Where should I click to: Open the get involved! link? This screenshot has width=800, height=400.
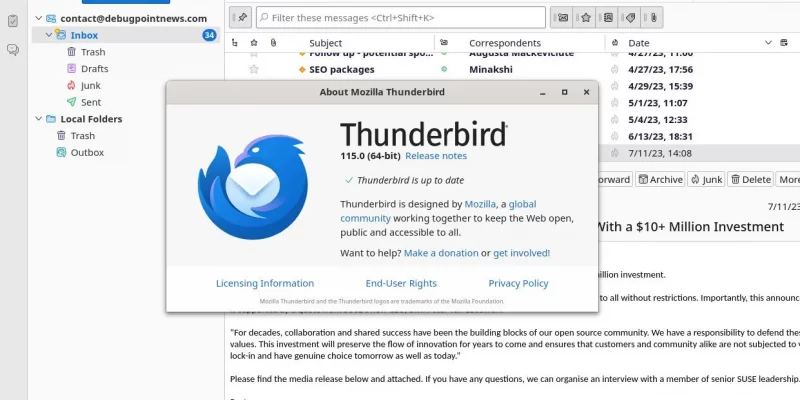point(521,253)
